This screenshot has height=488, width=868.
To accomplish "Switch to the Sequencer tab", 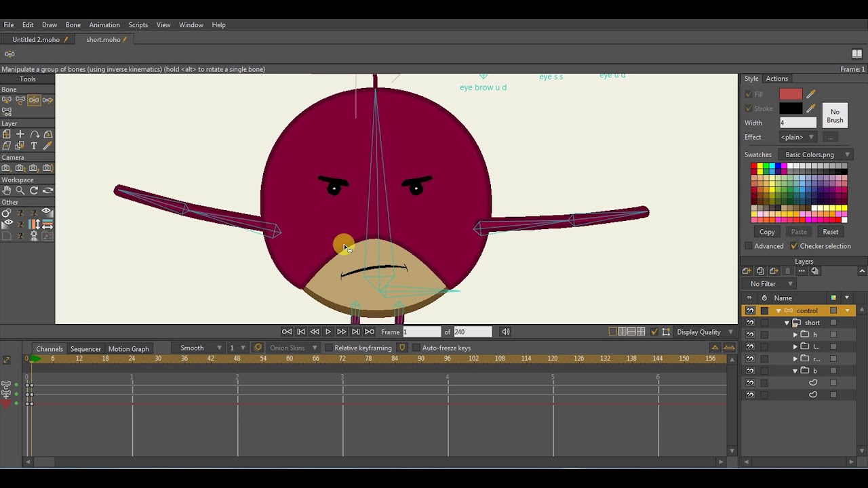I will point(85,349).
